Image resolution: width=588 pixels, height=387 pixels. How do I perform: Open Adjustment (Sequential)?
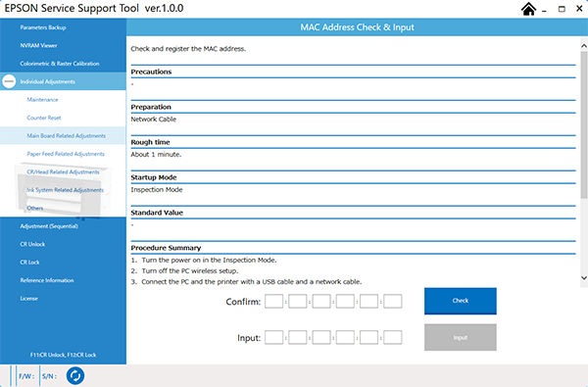tap(49, 226)
